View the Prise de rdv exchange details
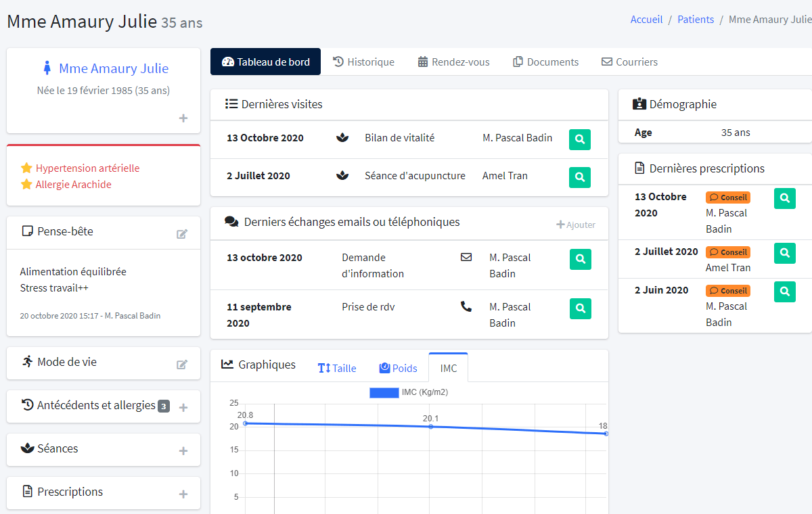The width and height of the screenshot is (812, 514). 580,308
